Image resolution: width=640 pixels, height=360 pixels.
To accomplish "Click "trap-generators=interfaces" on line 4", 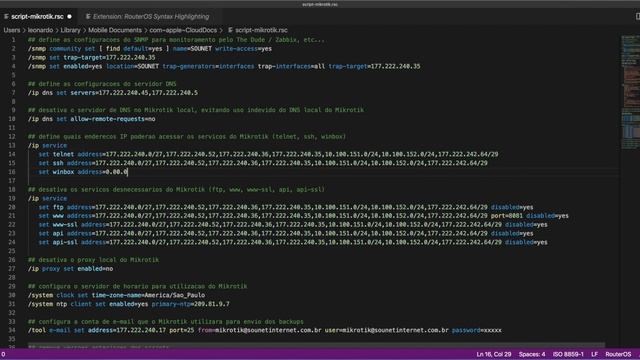I will click(x=208, y=66).
